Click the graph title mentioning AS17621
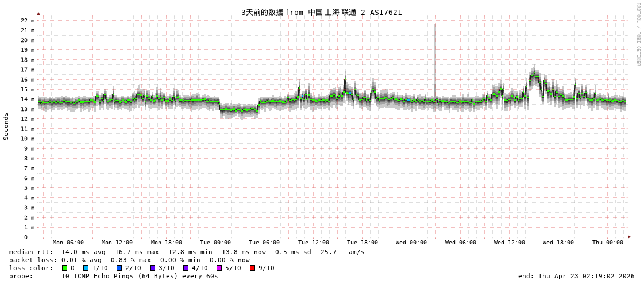Viewport: 644px width, 284px height. pyautogui.click(x=321, y=12)
